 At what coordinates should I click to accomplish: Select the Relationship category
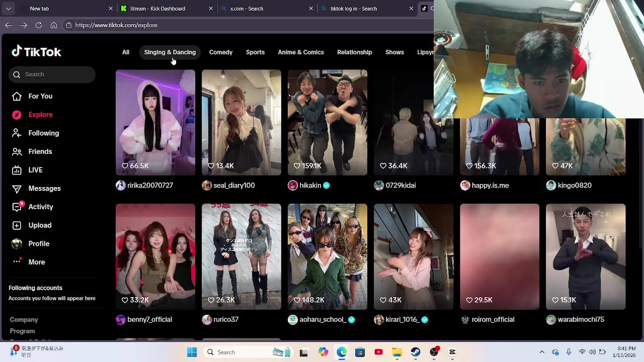pos(355,52)
